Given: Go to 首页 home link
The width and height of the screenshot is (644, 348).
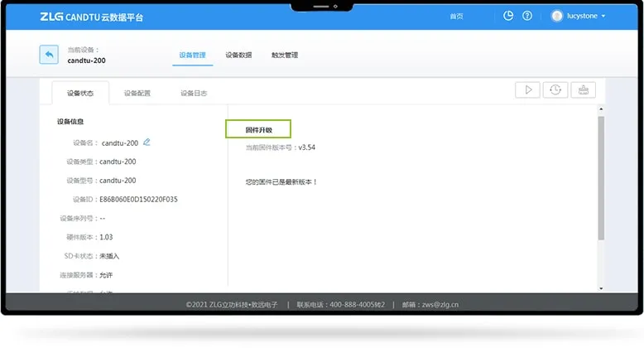Looking at the screenshot, I should (x=456, y=17).
